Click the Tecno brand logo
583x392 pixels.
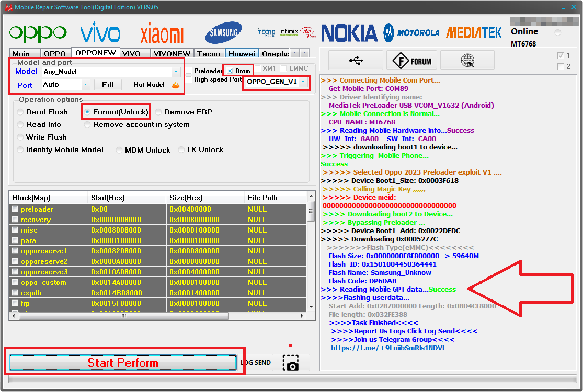coord(267,32)
